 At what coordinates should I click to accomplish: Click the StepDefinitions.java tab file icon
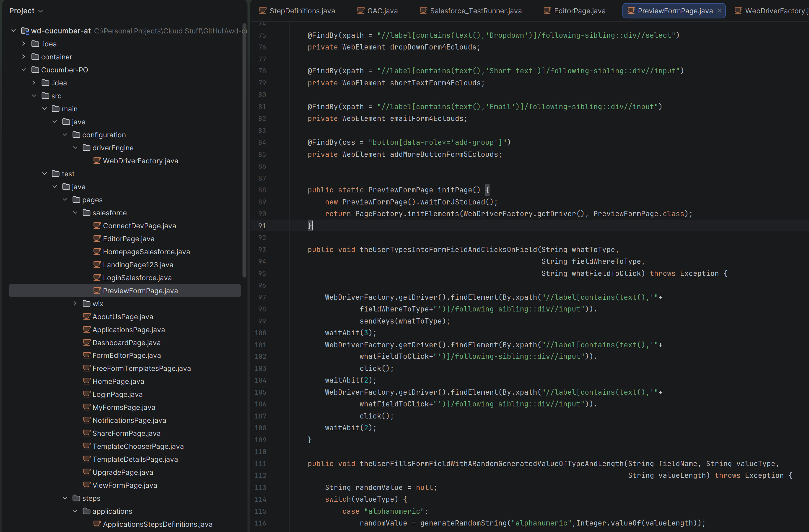coord(263,11)
